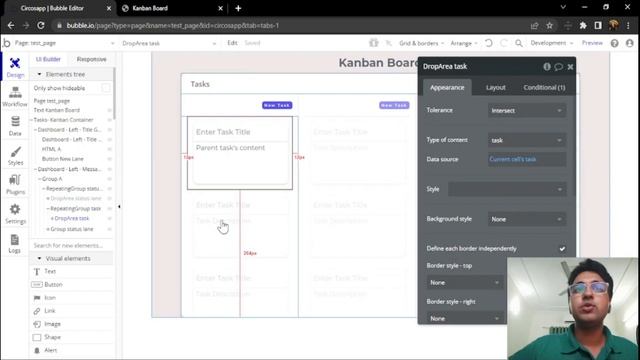Open the browser side panel icon

tap(598, 25)
